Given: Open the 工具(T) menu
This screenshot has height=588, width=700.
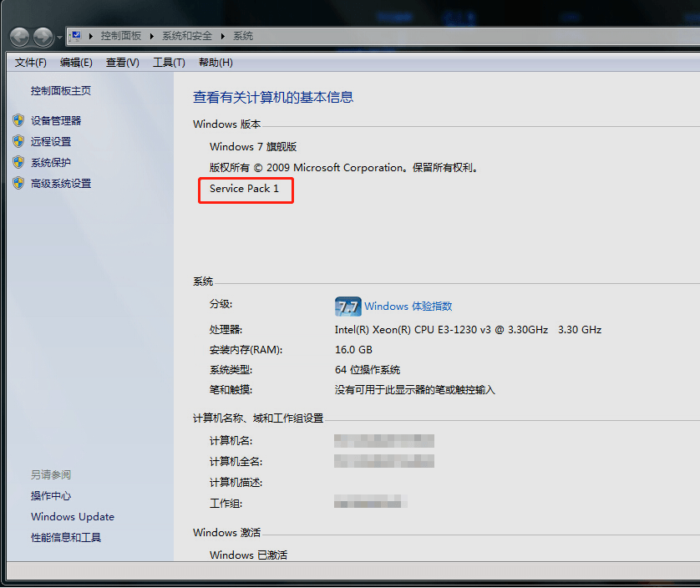Looking at the screenshot, I should pyautogui.click(x=169, y=63).
